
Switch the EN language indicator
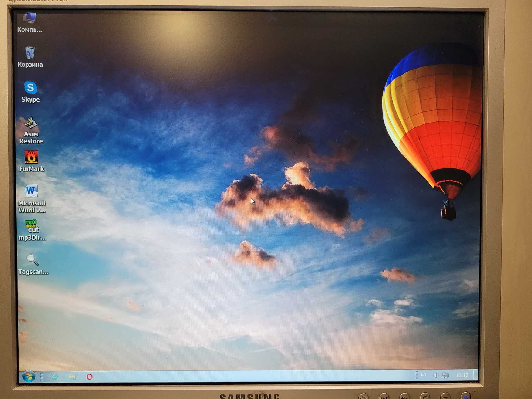click(424, 374)
